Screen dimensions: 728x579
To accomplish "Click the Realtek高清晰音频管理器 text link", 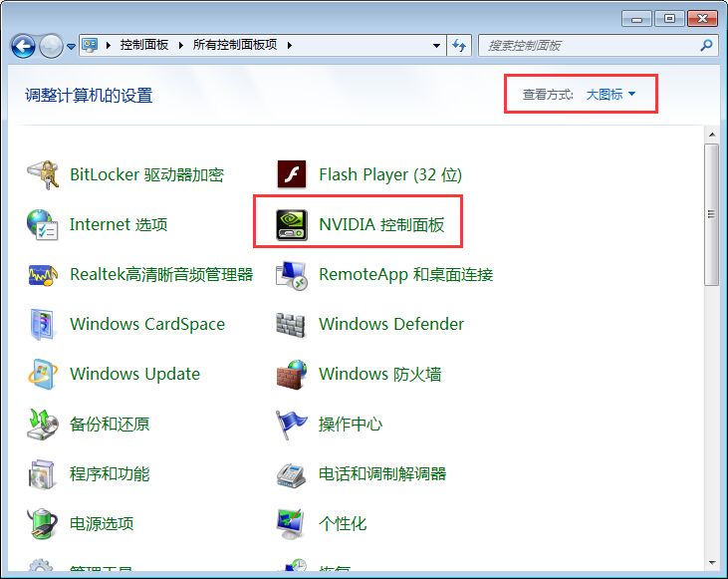I will tap(161, 275).
